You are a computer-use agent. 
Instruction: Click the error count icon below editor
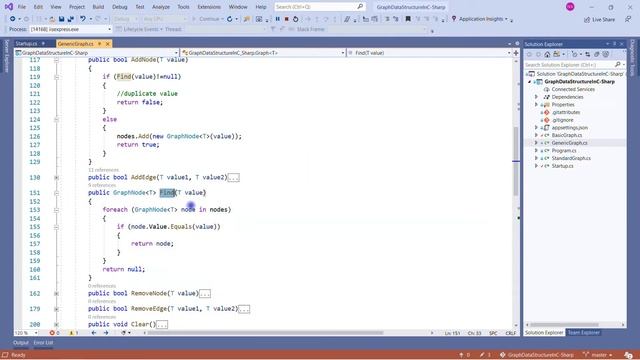click(x=52, y=333)
